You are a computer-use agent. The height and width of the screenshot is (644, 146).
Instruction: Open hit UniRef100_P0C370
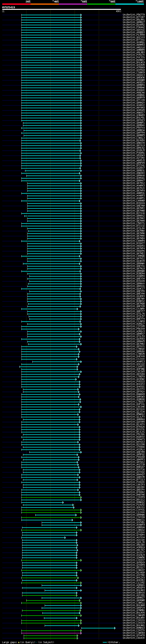pos(134,58)
